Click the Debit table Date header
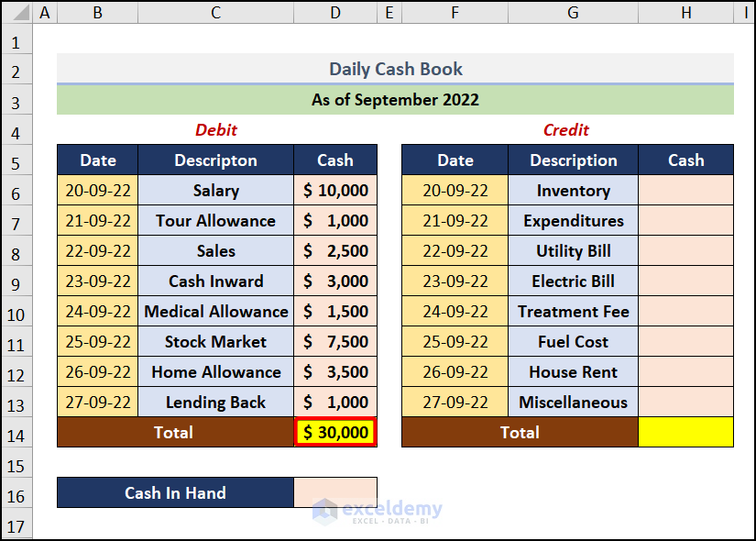Viewport: 756px width, 541px height. pyautogui.click(x=98, y=160)
